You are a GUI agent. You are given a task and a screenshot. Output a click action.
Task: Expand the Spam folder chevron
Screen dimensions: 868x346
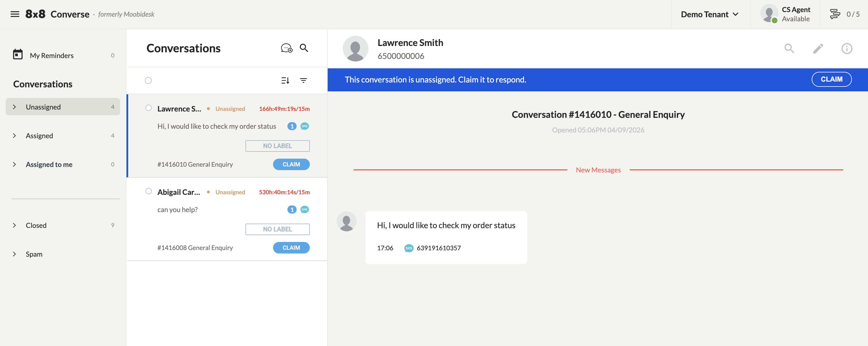pyautogui.click(x=14, y=254)
